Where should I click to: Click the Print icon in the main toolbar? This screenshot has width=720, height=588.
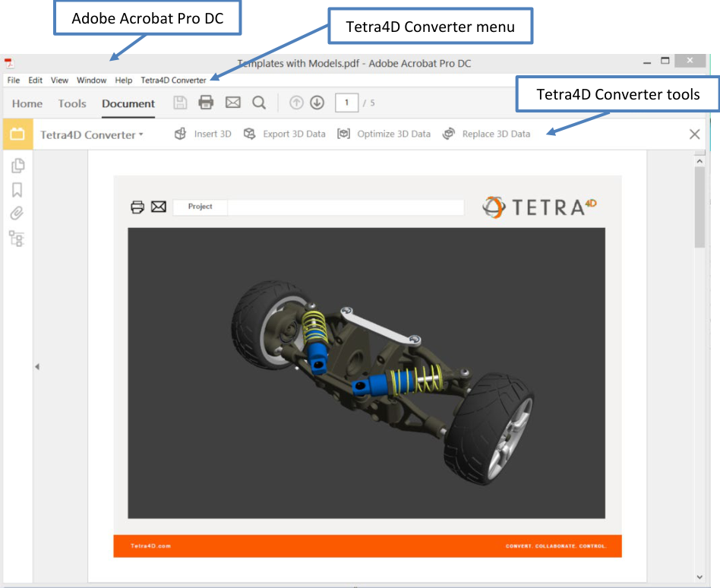(x=206, y=102)
